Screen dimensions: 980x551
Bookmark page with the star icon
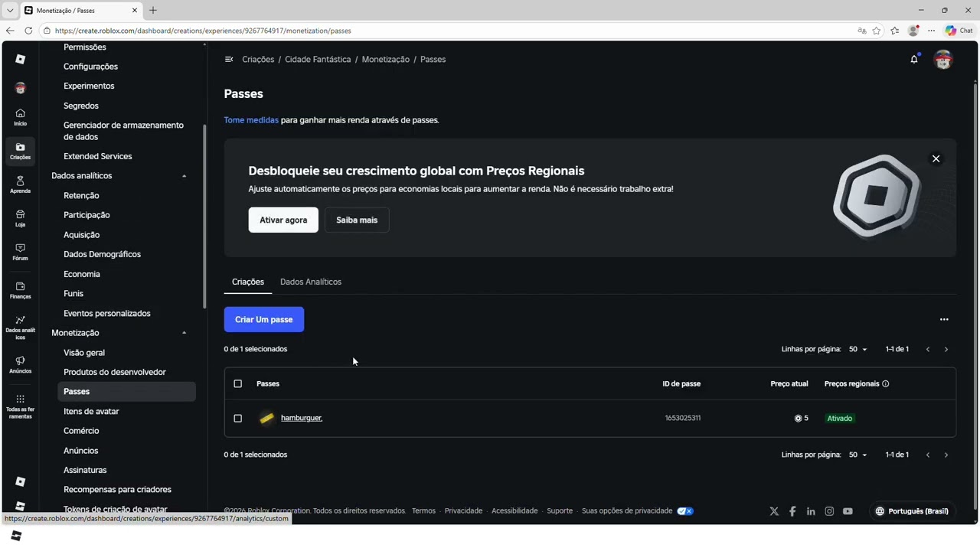click(x=877, y=31)
